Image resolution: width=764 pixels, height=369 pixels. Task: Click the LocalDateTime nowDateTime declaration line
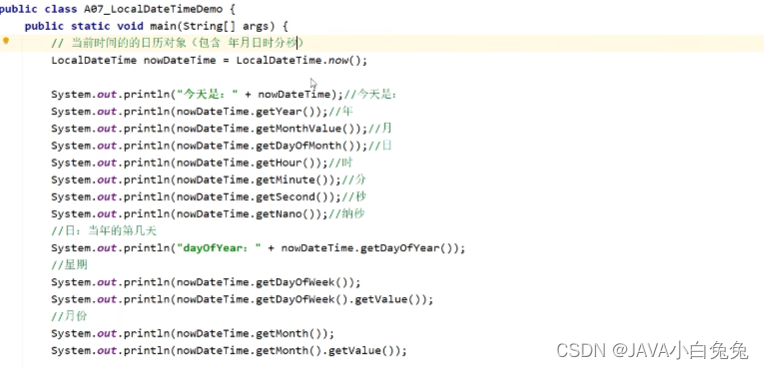209,60
